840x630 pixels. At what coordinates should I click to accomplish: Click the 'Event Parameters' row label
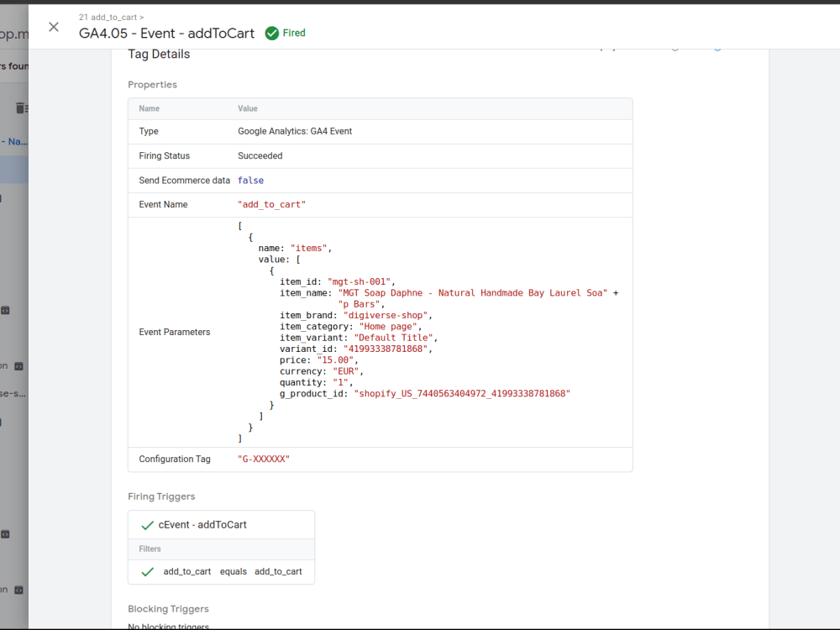[174, 332]
